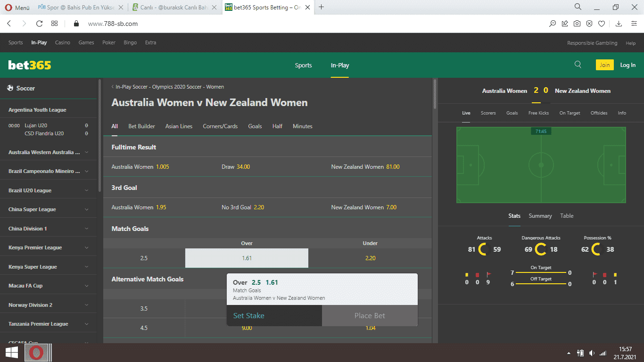
Task: Switch to Summary stats tab
Action: (x=540, y=216)
